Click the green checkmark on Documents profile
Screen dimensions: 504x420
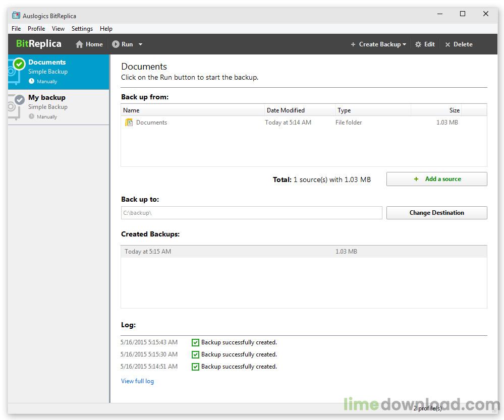tap(19, 64)
